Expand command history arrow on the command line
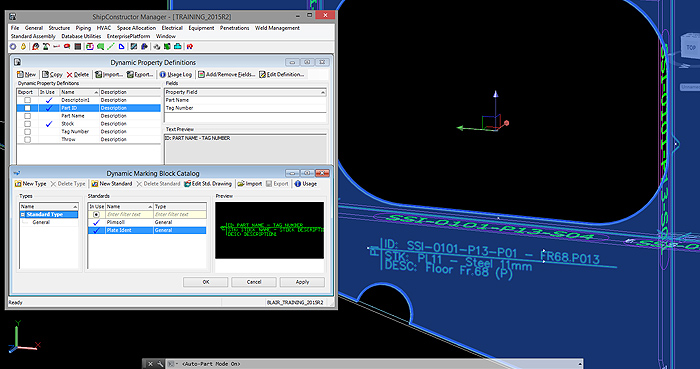 coord(579,364)
